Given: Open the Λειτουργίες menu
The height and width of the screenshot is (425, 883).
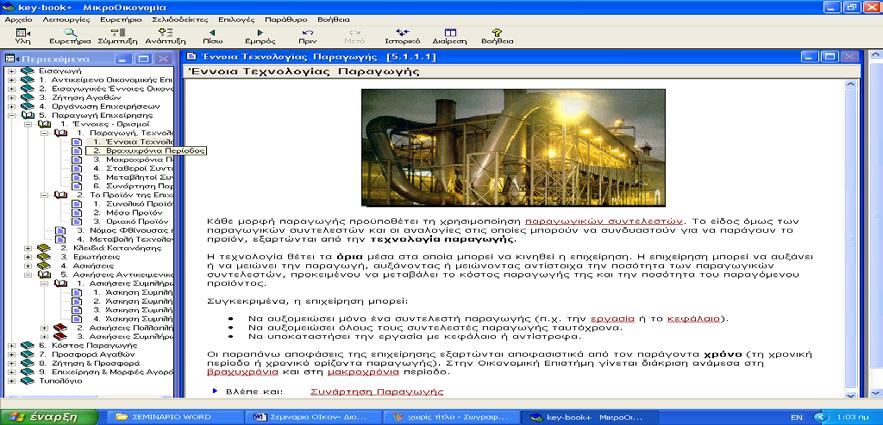Looking at the screenshot, I should [66, 19].
